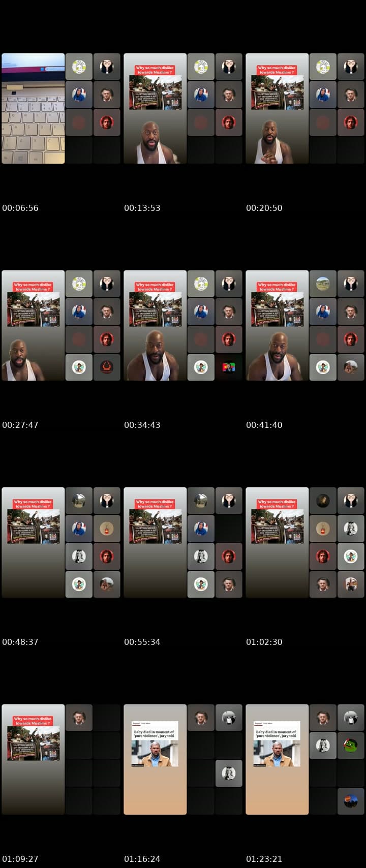Click the 'Baby died' headline in 01:23:21 frame
This screenshot has width=366, height=868.
(277, 734)
